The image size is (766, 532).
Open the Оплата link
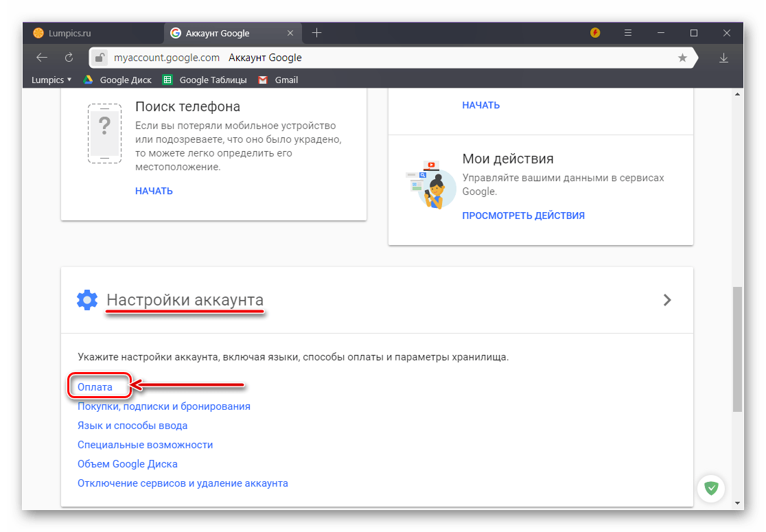pyautogui.click(x=95, y=387)
